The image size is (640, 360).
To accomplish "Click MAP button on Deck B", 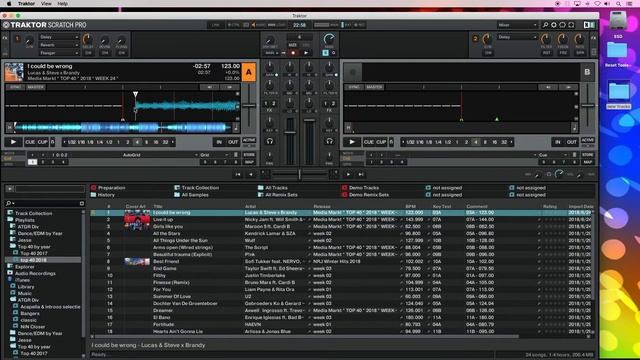I will point(588,162).
